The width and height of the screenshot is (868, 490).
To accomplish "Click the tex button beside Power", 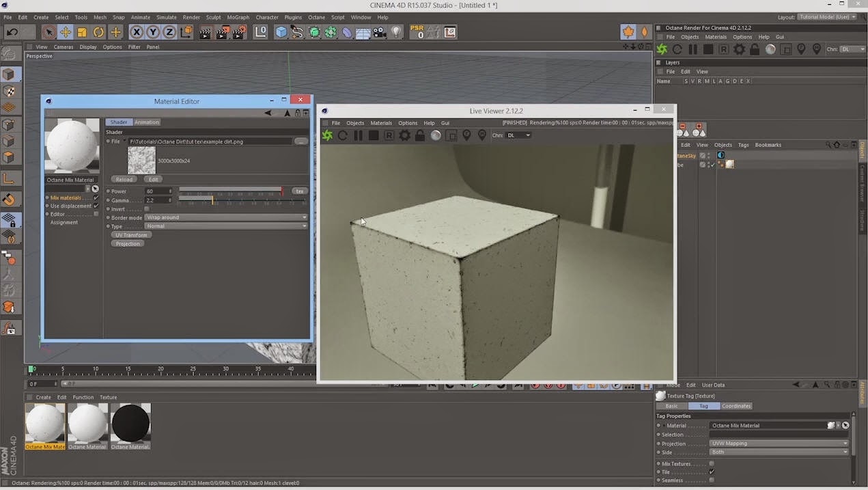I will pyautogui.click(x=299, y=191).
